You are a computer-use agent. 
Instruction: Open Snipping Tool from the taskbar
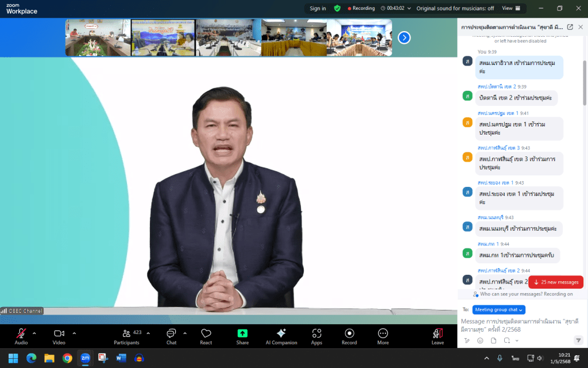click(103, 358)
